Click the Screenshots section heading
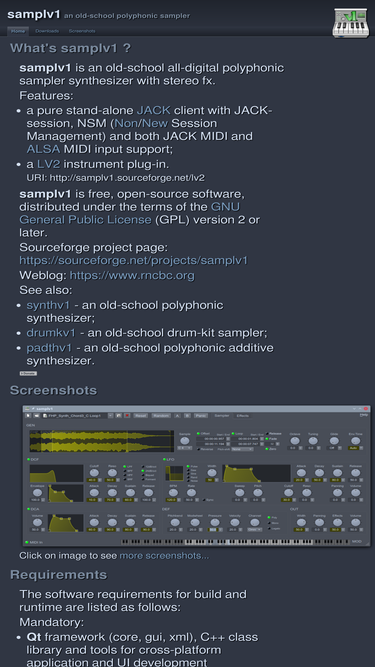The height and width of the screenshot is (667, 375). click(x=54, y=390)
